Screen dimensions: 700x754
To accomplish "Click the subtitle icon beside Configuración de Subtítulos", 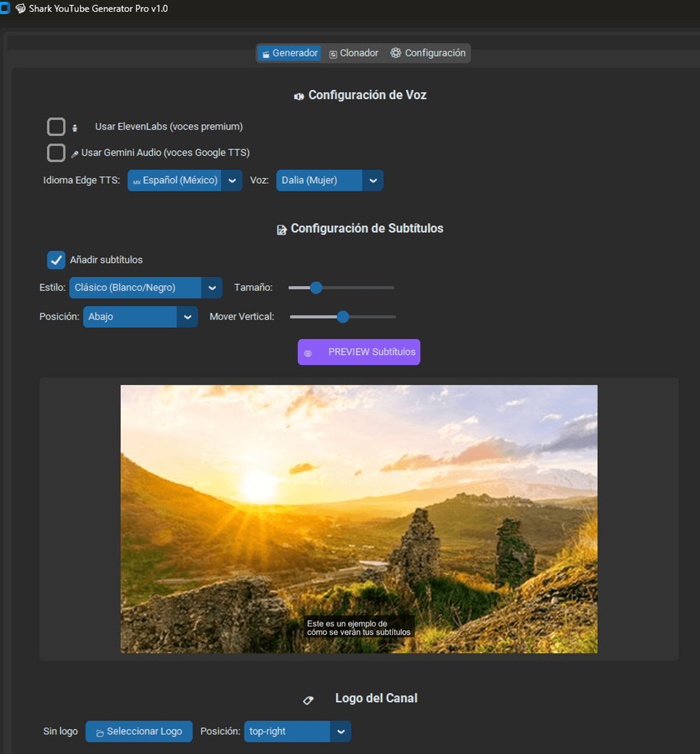I will tap(281, 230).
